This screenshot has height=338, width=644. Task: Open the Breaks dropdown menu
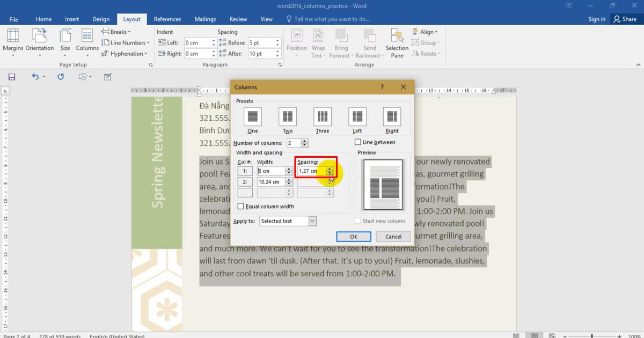(x=116, y=32)
